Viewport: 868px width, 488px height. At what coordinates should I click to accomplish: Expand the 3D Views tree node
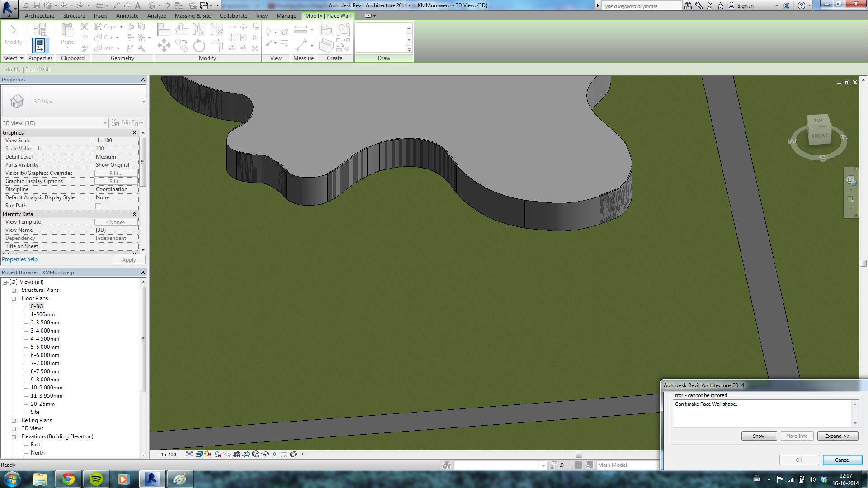(14, 429)
